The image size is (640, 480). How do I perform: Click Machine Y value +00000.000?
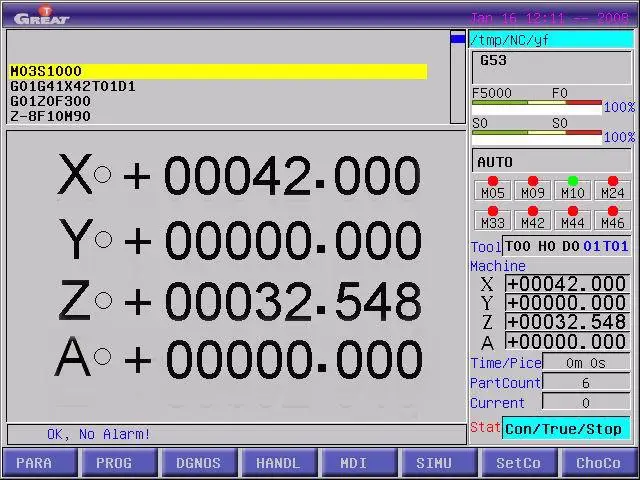[567, 303]
